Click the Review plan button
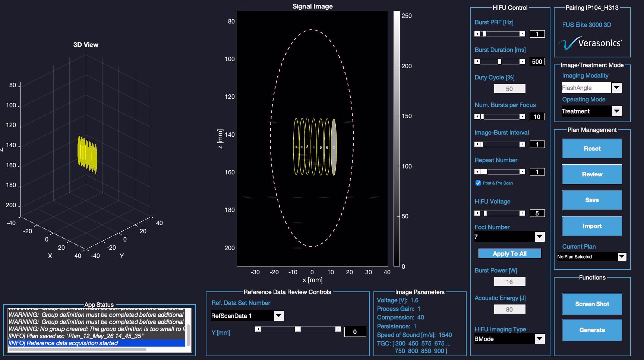The height and width of the screenshot is (360, 644). click(x=592, y=174)
